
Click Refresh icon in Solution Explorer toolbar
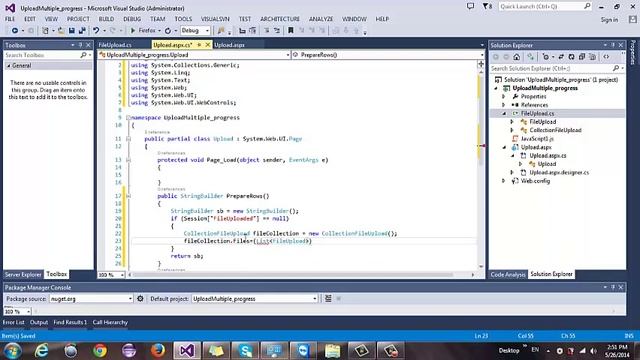point(571,57)
